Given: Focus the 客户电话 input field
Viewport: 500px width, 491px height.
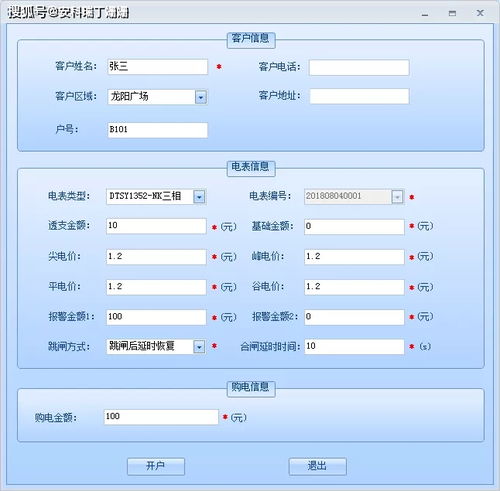Looking at the screenshot, I should pos(359,67).
